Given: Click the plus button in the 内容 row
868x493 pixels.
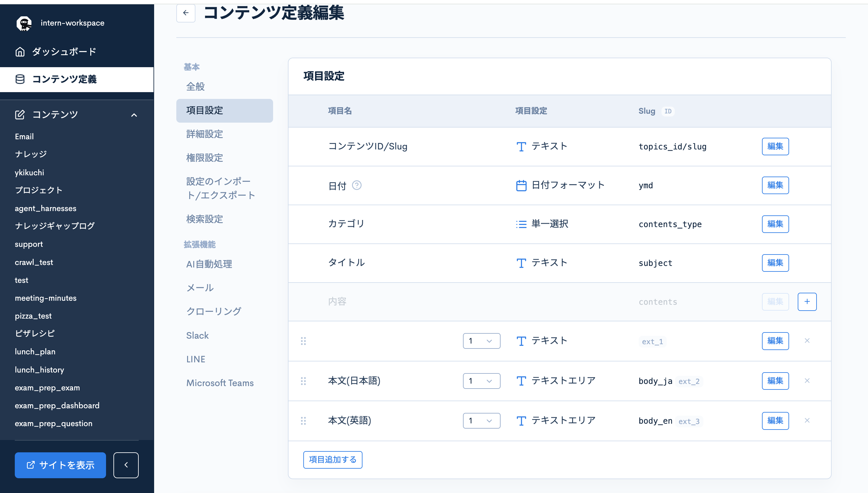Looking at the screenshot, I should pos(807,302).
